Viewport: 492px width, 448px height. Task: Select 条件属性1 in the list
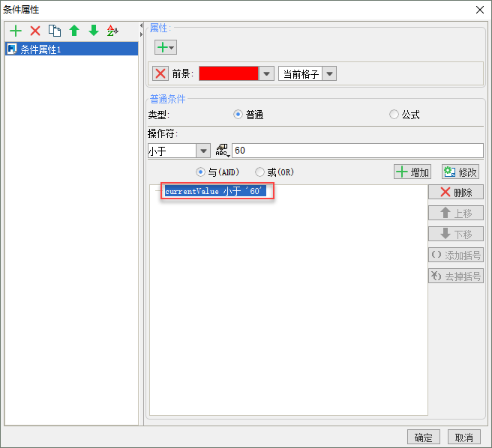click(71, 49)
